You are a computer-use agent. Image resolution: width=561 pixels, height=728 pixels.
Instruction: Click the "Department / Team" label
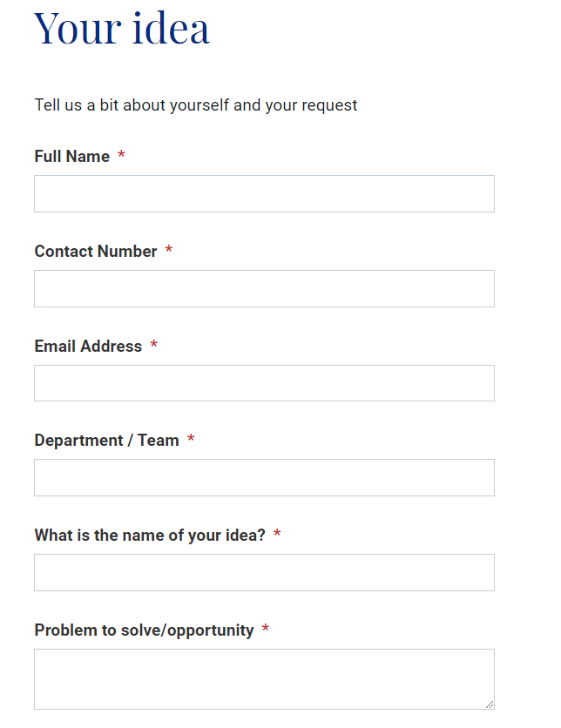[106, 441]
